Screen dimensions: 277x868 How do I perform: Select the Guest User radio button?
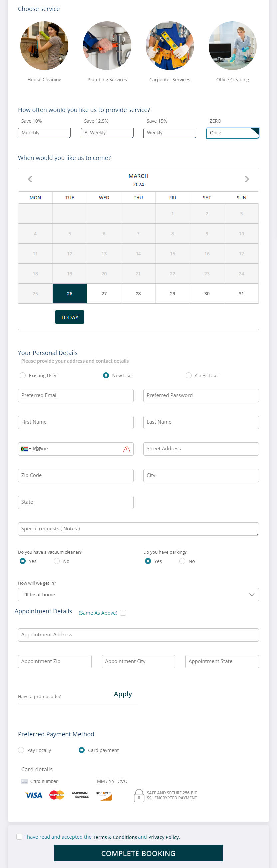pos(189,375)
